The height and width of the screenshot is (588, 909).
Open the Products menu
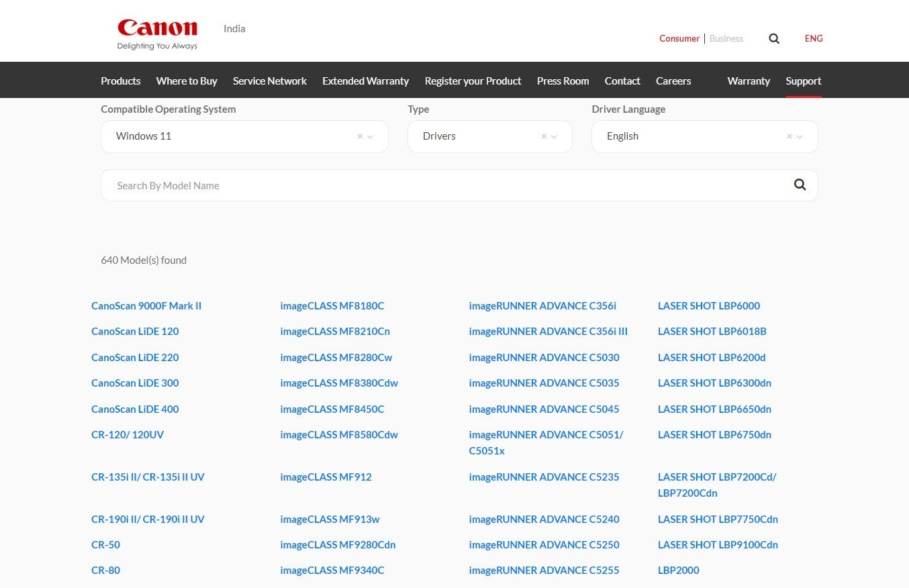121,81
